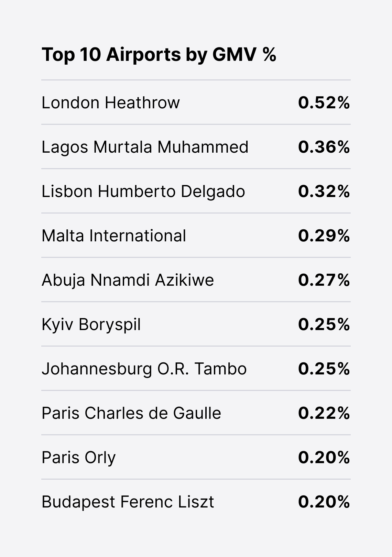Select Paris Orly airport
392x557 pixels.
click(x=79, y=458)
